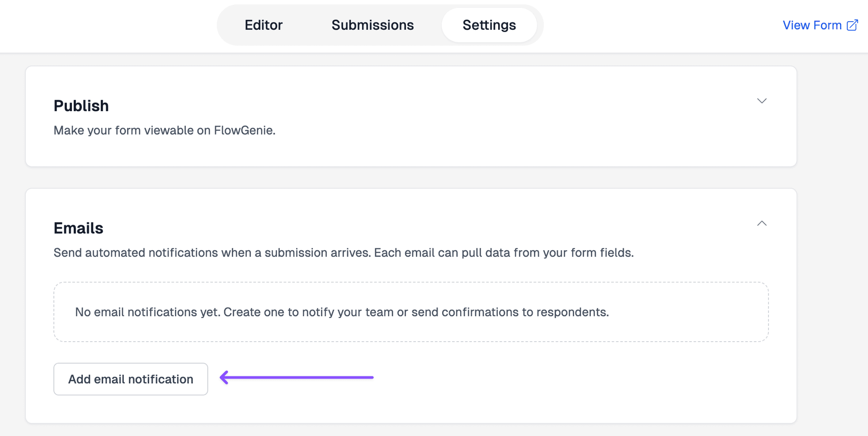Click the Emails section heading
The width and height of the screenshot is (868, 436).
[78, 228]
